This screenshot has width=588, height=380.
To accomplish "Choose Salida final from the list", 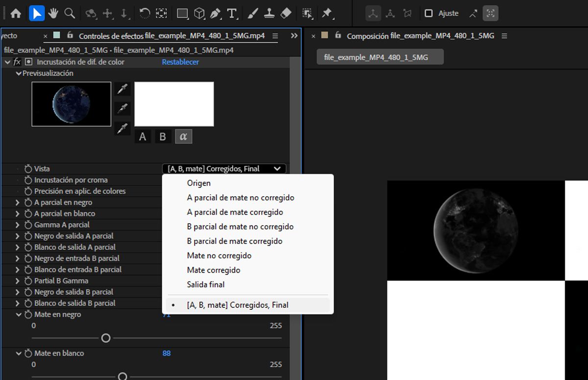I will tap(206, 284).
